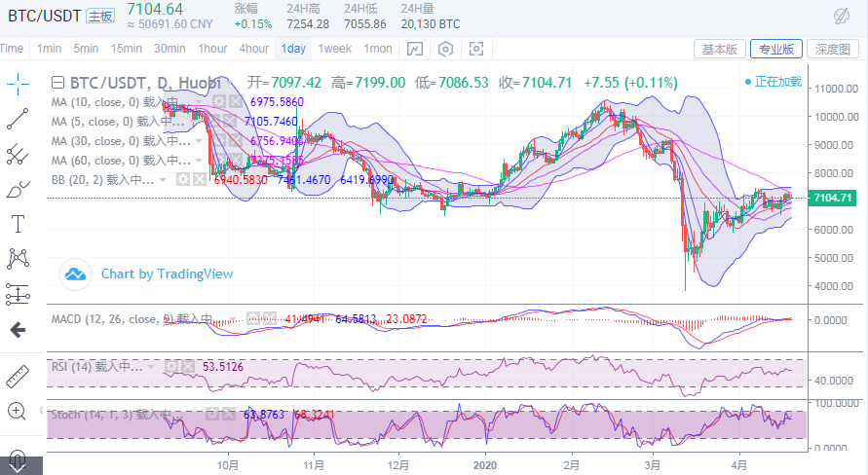Select the pitchfork drawing tool

coord(18,155)
